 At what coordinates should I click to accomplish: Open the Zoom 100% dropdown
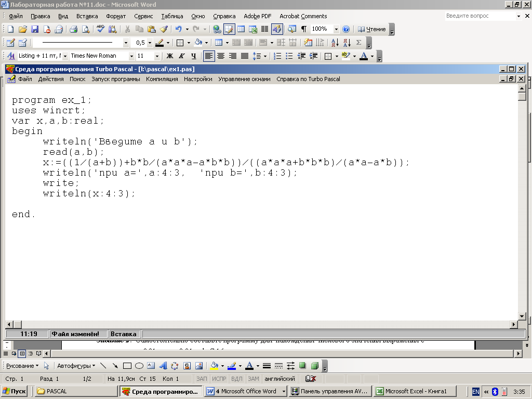[x=336, y=29]
